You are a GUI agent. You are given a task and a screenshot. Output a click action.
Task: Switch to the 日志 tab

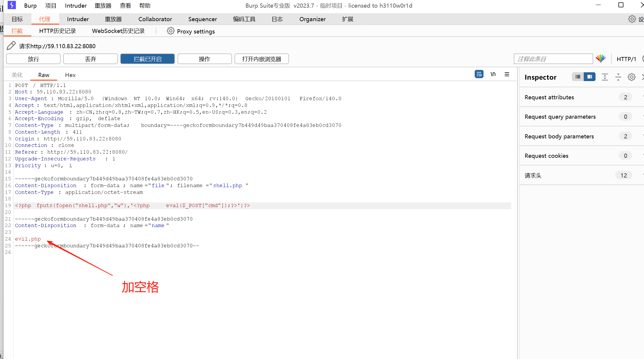click(277, 19)
